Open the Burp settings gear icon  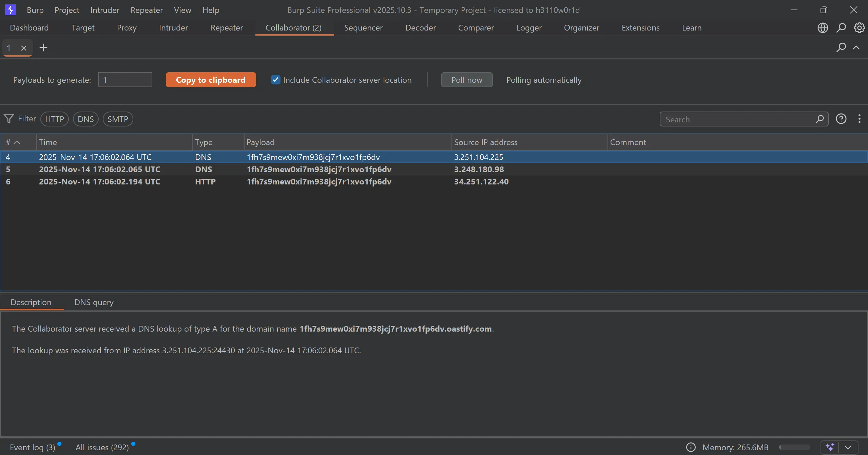(x=859, y=28)
